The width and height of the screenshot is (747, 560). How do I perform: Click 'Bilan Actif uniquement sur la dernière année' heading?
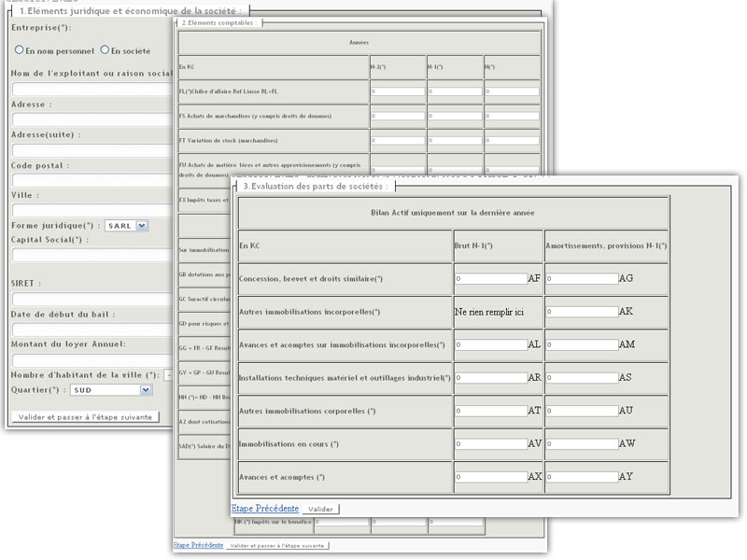tap(453, 213)
